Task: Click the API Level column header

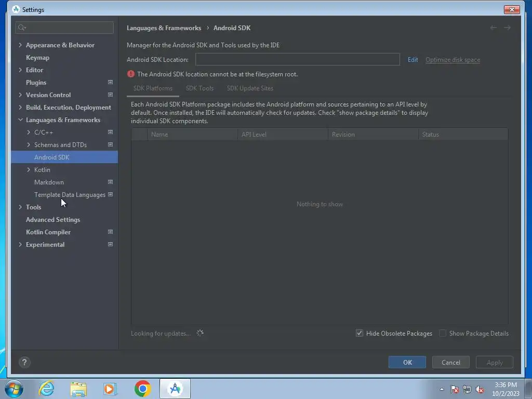Action: tap(283, 135)
